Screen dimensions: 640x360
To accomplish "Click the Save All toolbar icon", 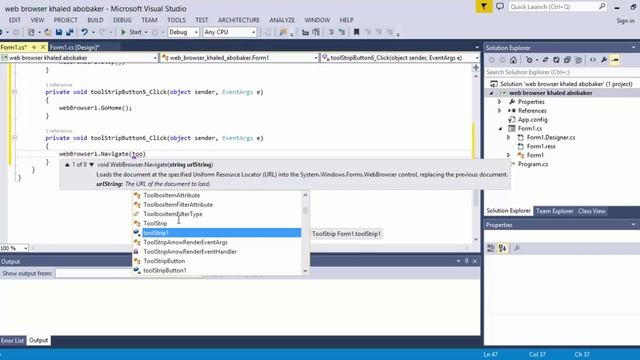I will click(x=70, y=32).
